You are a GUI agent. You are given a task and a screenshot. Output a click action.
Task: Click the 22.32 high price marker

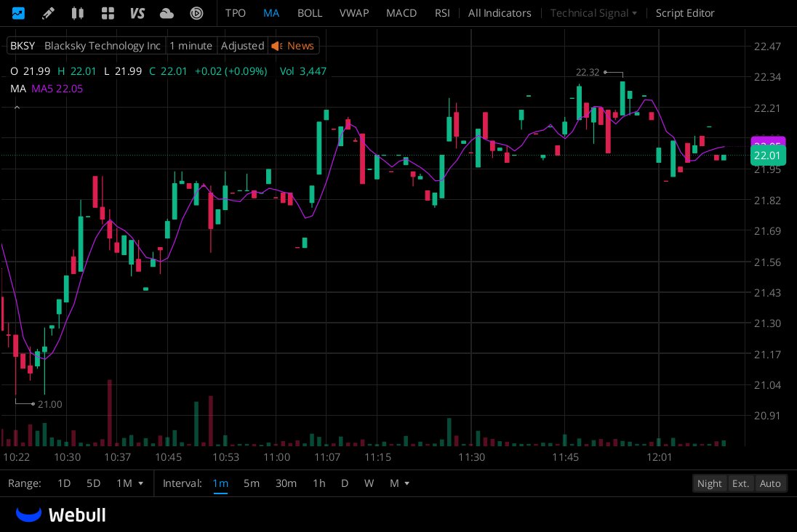click(x=587, y=72)
